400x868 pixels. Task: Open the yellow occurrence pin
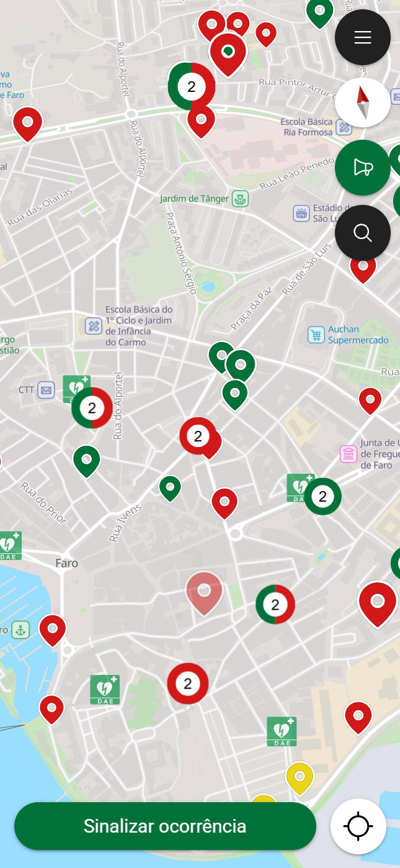pyautogui.click(x=300, y=778)
